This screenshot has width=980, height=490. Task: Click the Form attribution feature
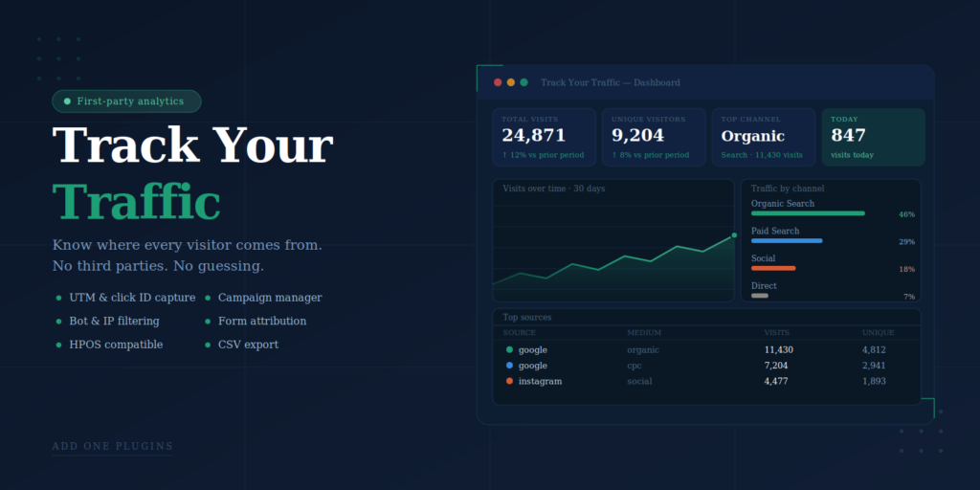[x=262, y=322]
